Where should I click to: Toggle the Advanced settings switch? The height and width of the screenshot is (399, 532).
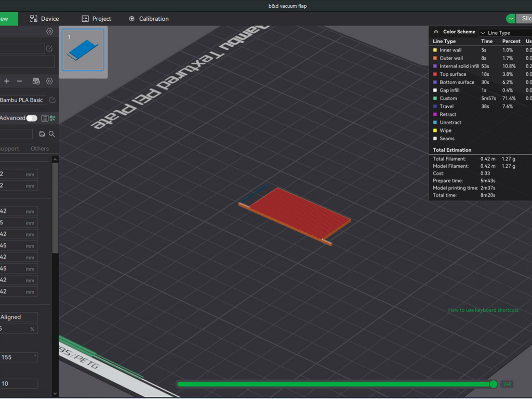pyautogui.click(x=32, y=118)
